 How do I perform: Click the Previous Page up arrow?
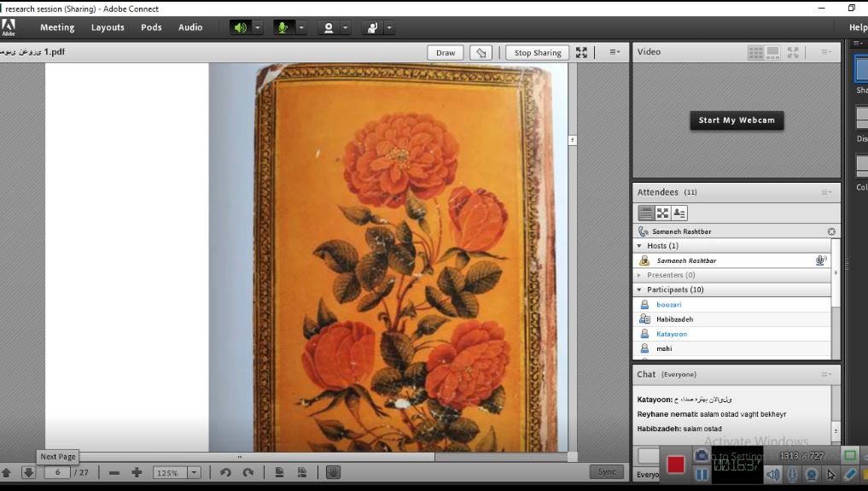[7, 473]
